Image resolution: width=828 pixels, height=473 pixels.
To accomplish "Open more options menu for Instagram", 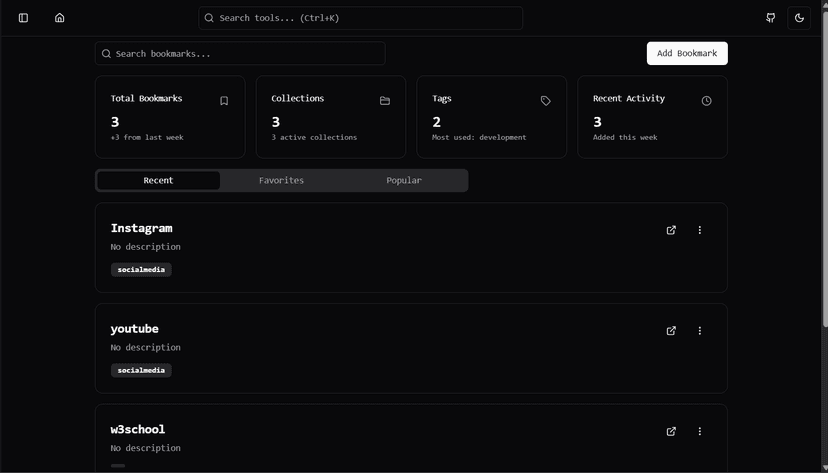I will pyautogui.click(x=700, y=230).
